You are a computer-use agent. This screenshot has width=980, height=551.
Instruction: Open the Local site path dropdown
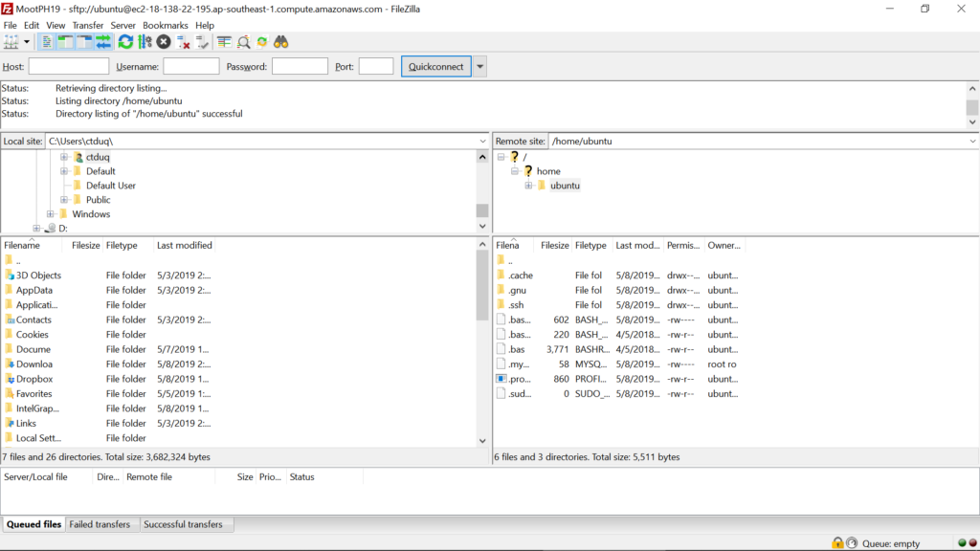tap(482, 142)
